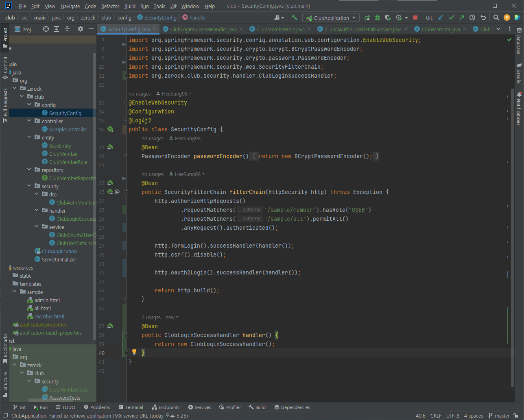Open profiler run options dropdown arrow
The width and height of the screenshot is (524, 420).
pyautogui.click(x=406, y=18)
